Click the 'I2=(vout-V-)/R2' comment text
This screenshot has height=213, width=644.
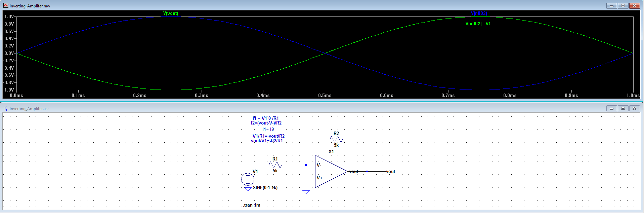coord(266,123)
